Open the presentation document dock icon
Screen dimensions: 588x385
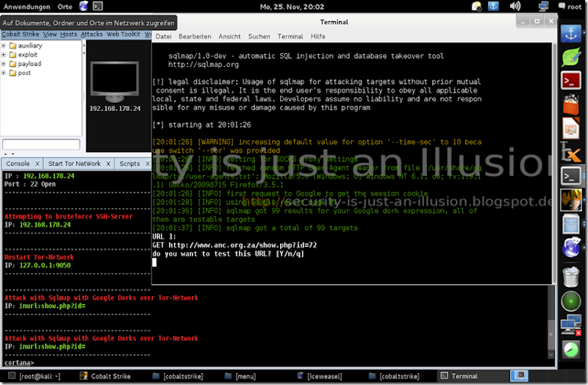tap(571, 128)
